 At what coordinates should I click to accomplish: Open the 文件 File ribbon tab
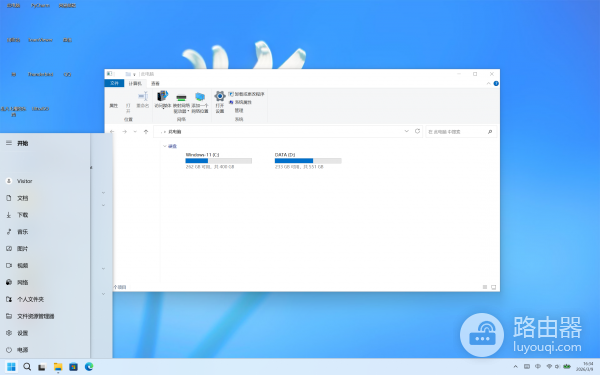coord(114,83)
